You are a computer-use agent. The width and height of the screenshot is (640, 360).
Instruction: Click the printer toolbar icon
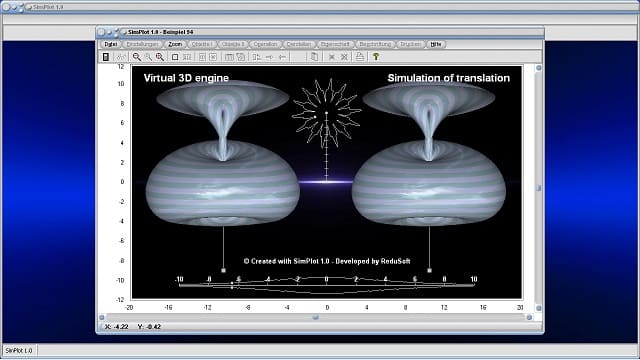click(x=360, y=57)
